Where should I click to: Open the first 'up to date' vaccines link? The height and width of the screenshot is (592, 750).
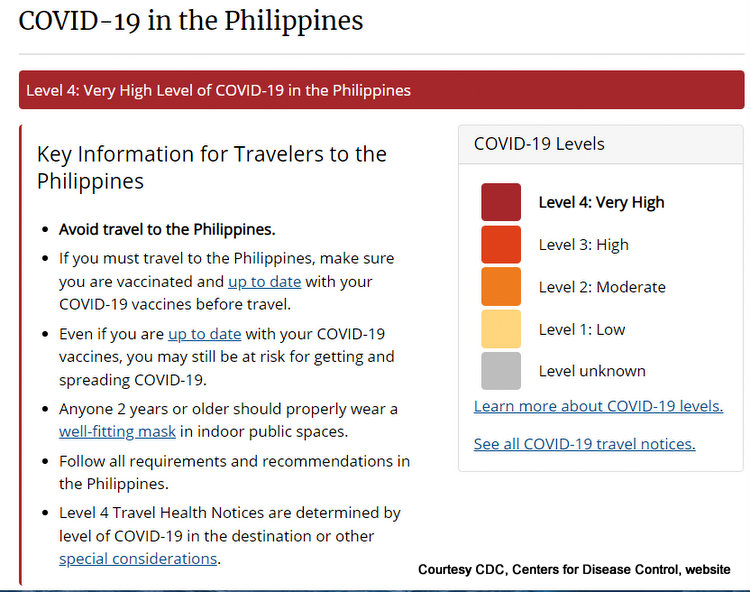(x=265, y=282)
